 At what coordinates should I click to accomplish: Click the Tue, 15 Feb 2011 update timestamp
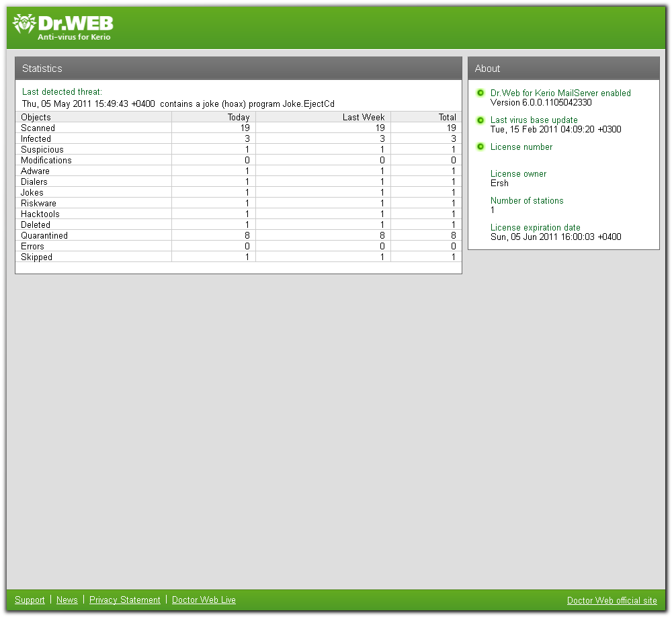(556, 130)
